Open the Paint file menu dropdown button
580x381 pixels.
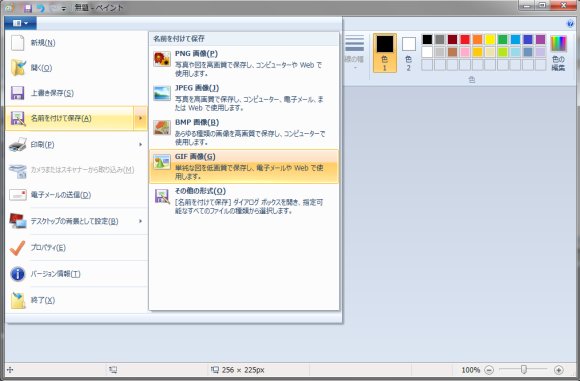tap(21, 23)
